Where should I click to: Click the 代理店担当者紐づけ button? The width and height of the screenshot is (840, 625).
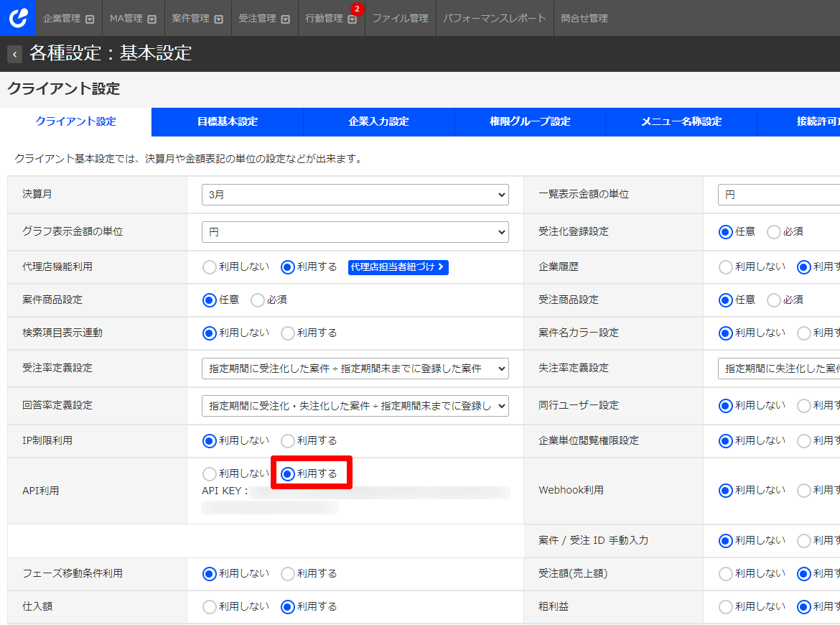(398, 267)
